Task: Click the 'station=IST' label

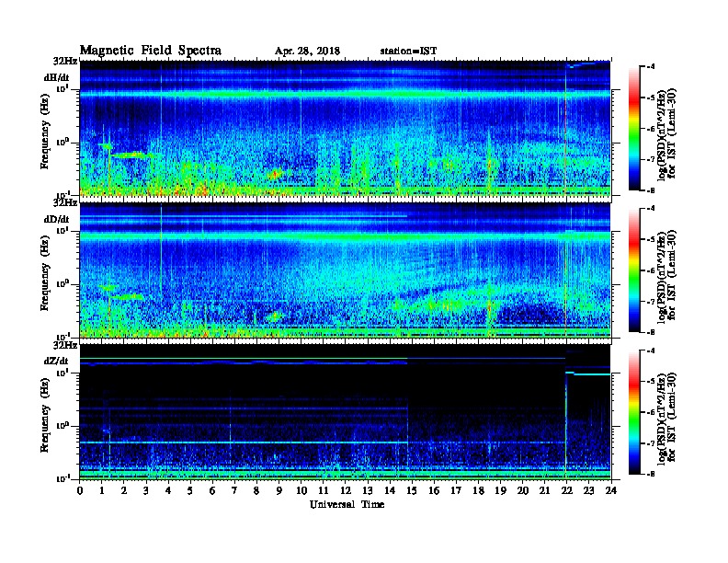Action: pyautogui.click(x=408, y=52)
